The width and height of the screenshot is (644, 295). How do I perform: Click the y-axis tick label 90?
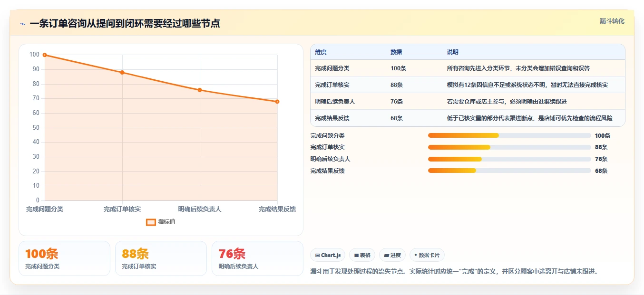[x=36, y=69]
